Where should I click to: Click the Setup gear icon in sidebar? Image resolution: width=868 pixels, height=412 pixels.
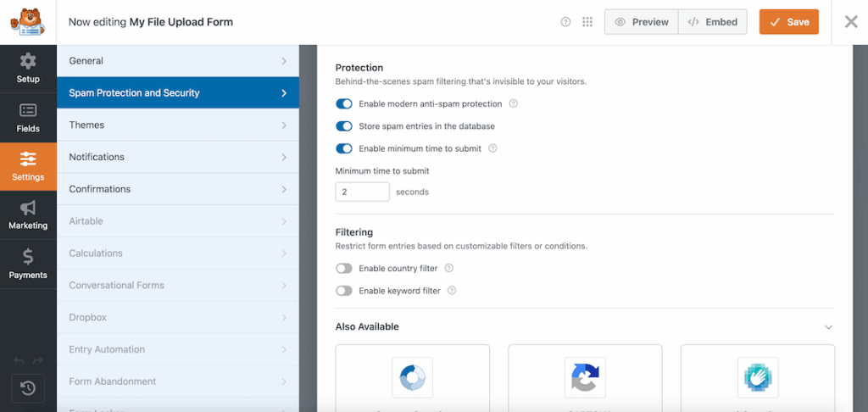point(28,61)
